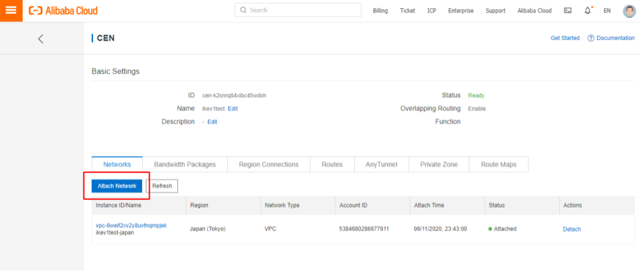The width and height of the screenshot is (644, 276).
Task: Click the Ready status value
Action: click(476, 96)
